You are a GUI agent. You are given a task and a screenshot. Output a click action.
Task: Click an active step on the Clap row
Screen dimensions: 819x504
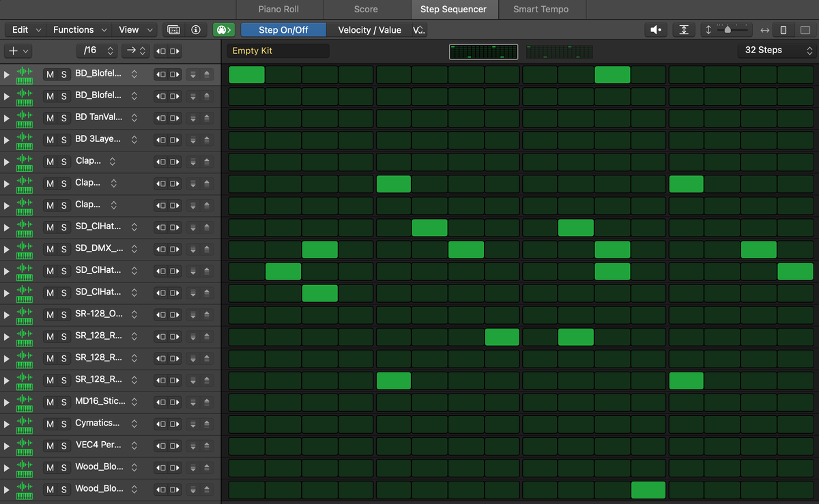(393, 183)
